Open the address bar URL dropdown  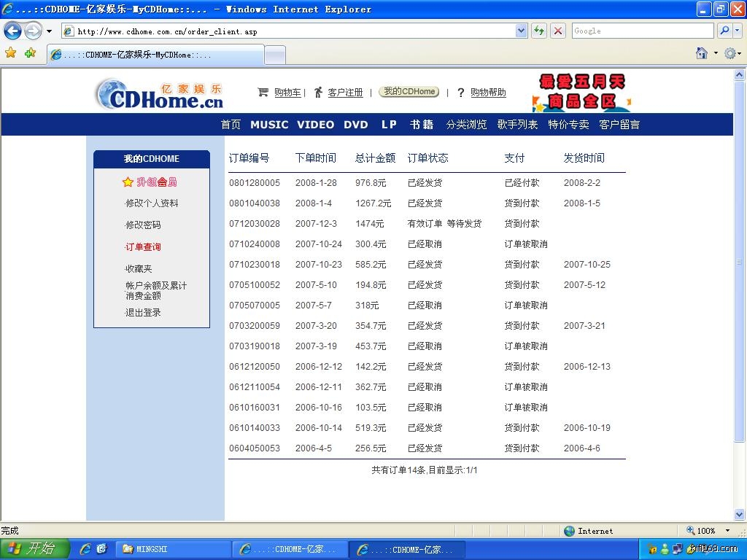click(521, 31)
